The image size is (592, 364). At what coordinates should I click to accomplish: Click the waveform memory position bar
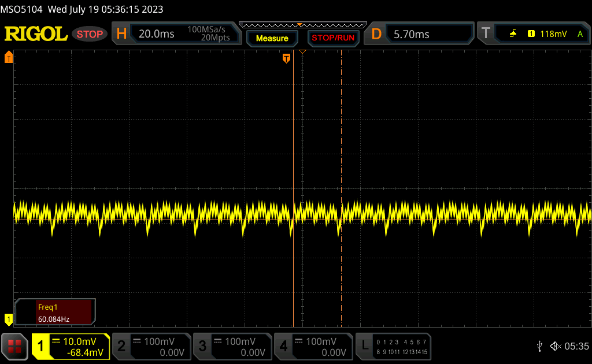point(302,25)
